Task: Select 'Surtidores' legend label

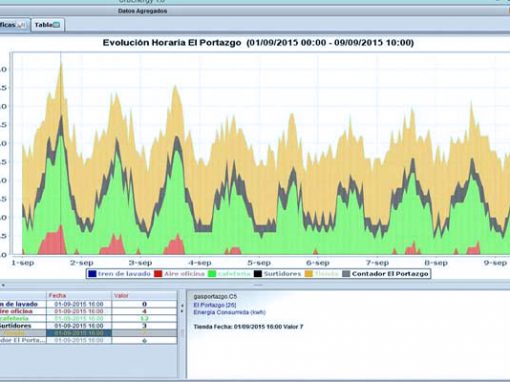Action: (282, 274)
